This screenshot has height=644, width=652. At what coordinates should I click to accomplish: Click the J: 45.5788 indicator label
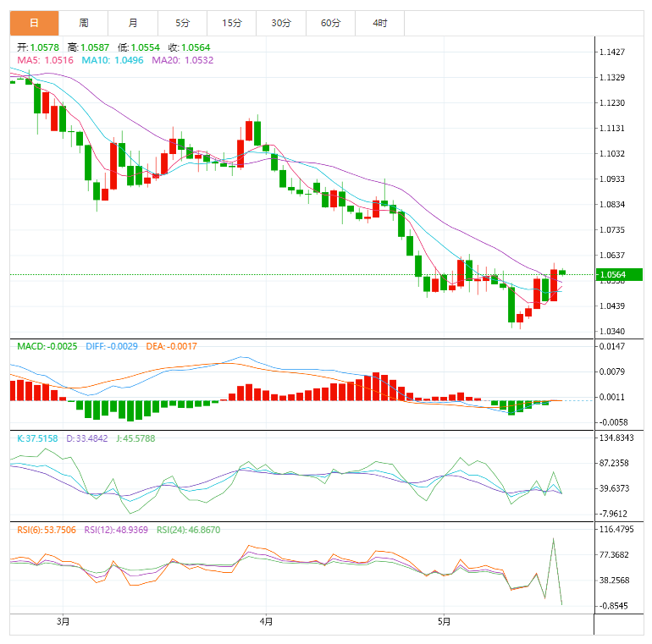point(135,438)
